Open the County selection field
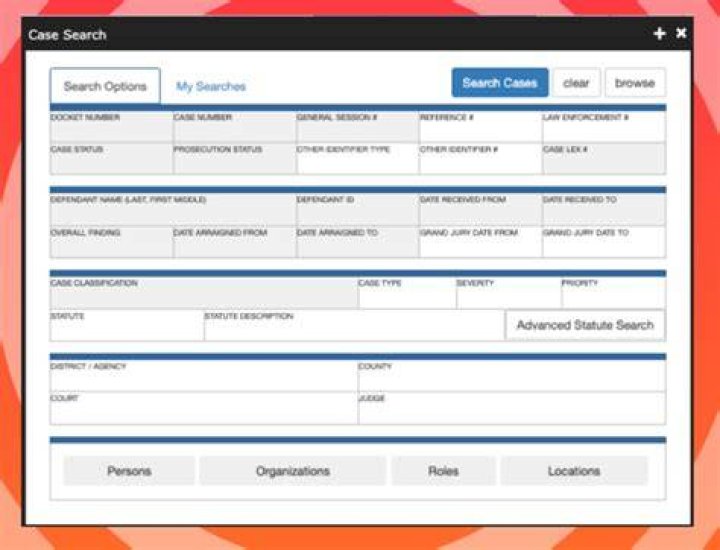The image size is (720, 550). (512, 376)
